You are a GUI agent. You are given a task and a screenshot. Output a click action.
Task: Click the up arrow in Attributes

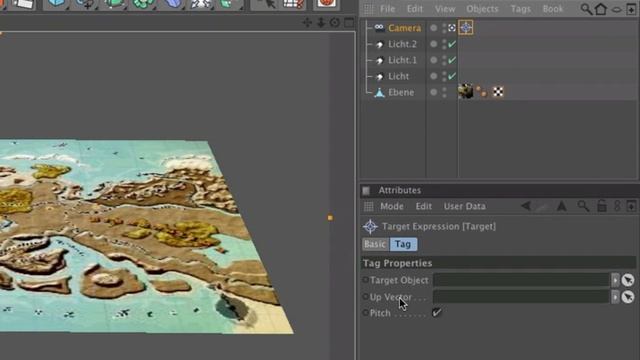562,206
